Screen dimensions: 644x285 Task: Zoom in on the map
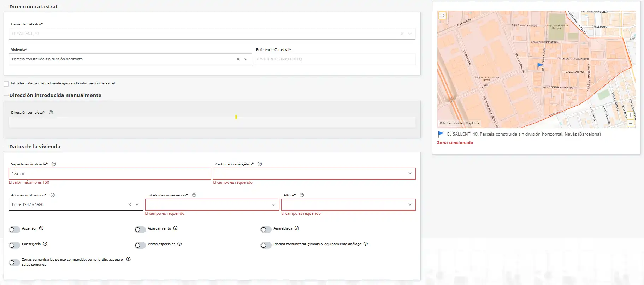[631, 115]
